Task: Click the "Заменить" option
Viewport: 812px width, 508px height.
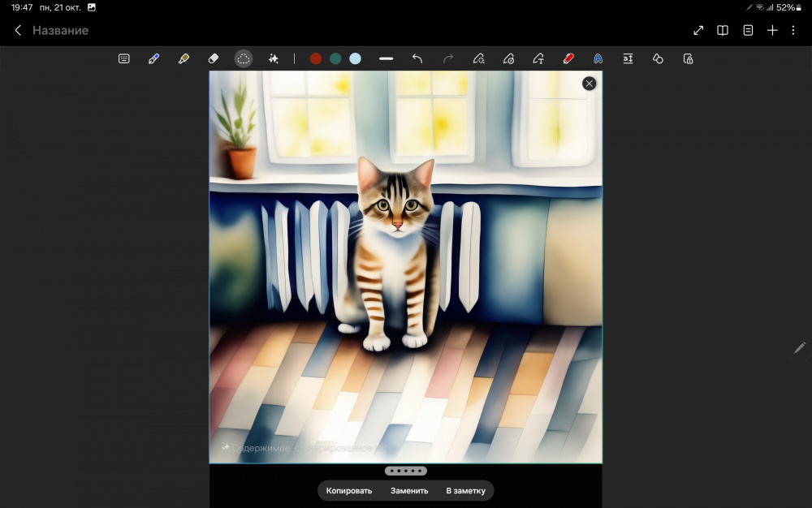Action: point(409,490)
